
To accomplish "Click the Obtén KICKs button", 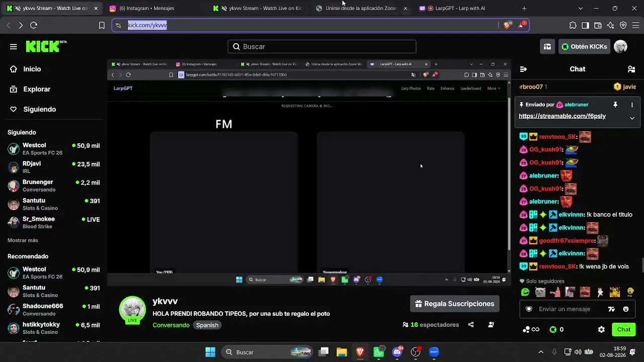I will click(585, 47).
